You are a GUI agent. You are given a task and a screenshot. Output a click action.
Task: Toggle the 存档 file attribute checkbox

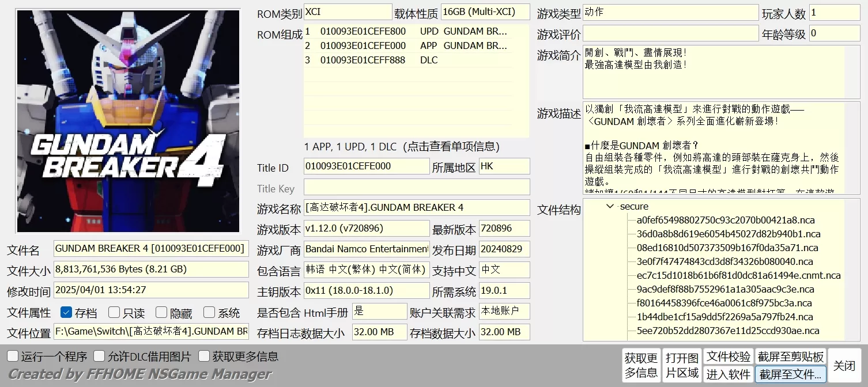66,313
